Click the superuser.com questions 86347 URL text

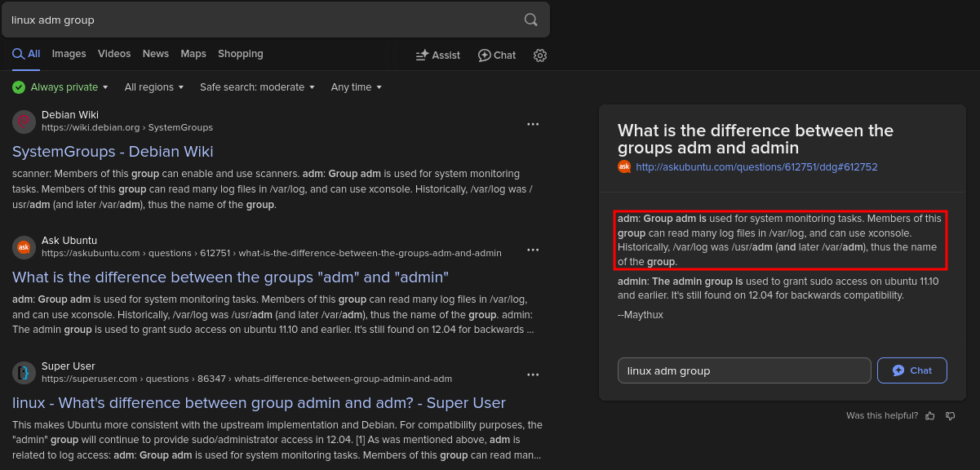click(x=246, y=379)
